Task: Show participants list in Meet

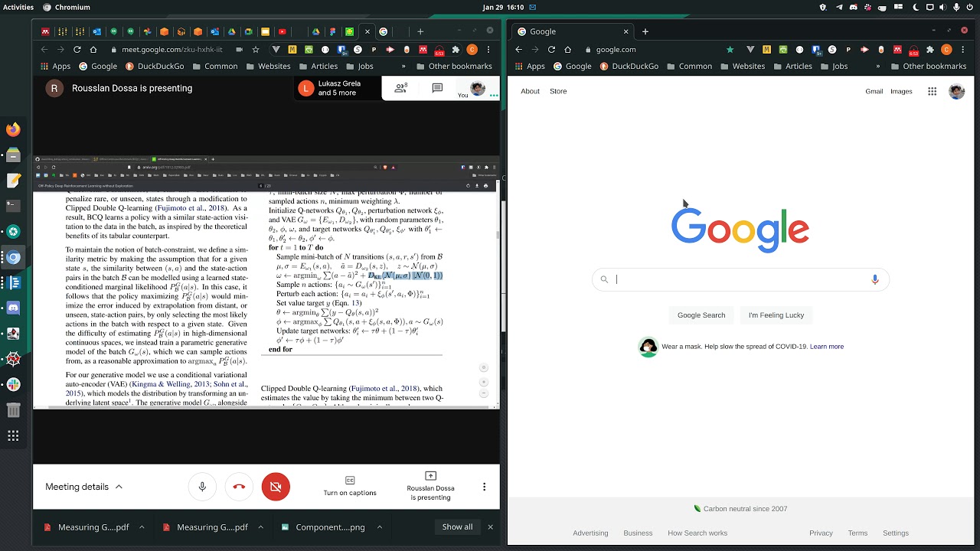Action: coord(400,88)
